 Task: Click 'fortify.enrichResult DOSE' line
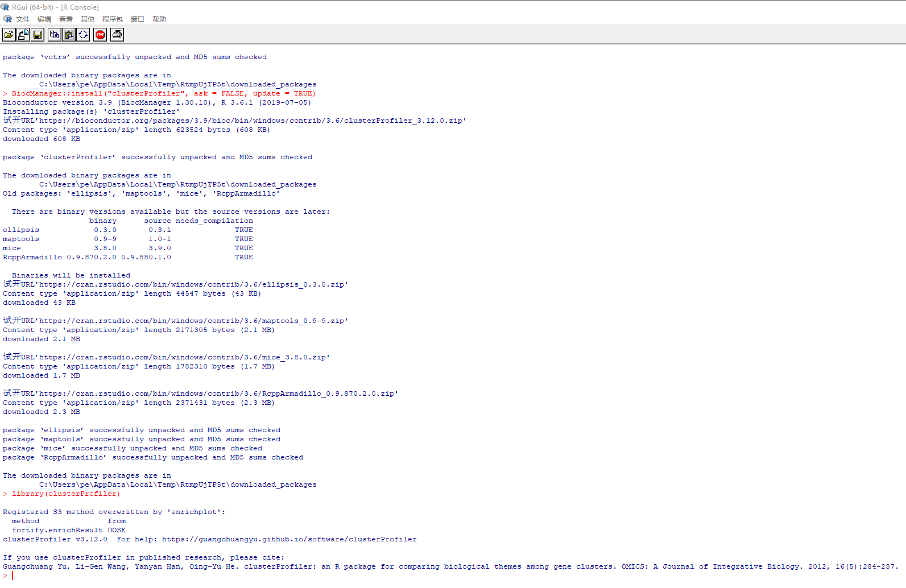pyautogui.click(x=69, y=530)
